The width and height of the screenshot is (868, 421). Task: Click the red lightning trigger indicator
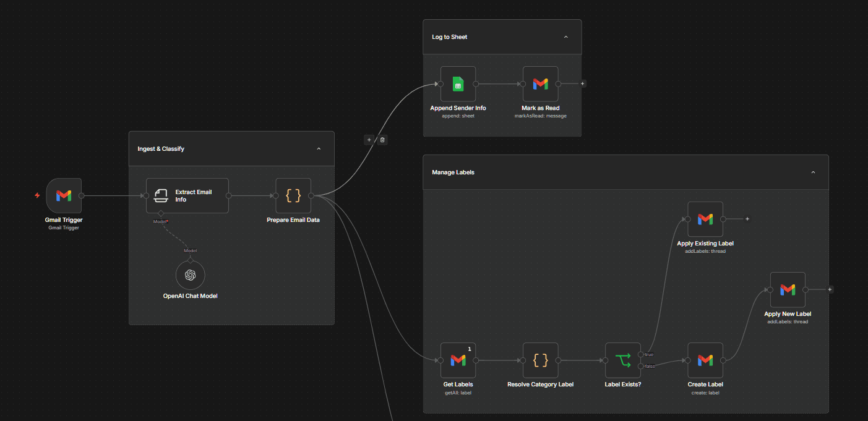37,195
